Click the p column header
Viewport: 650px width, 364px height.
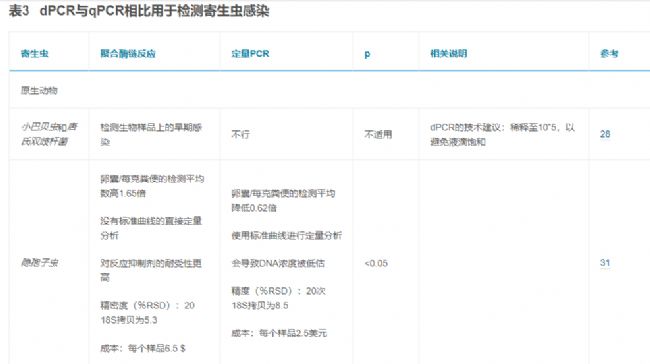[367, 54]
